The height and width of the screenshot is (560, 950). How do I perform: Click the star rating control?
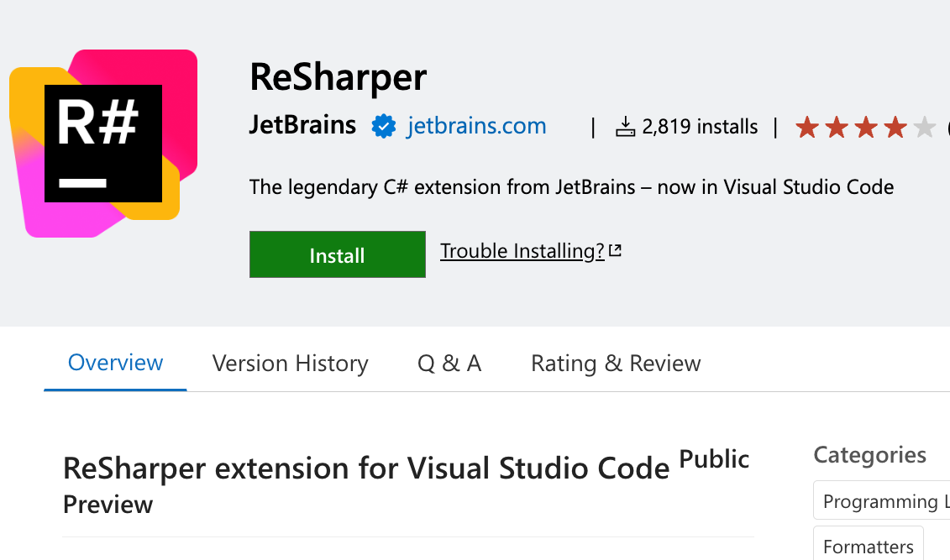point(866,127)
